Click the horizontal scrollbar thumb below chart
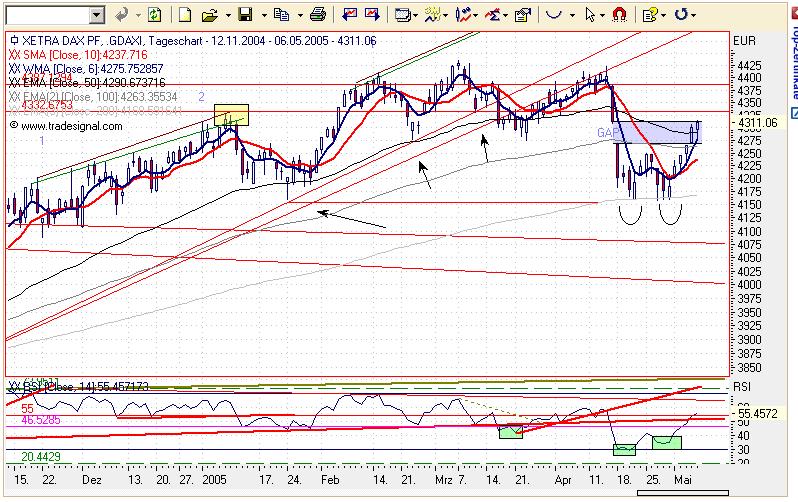 click(x=682, y=492)
